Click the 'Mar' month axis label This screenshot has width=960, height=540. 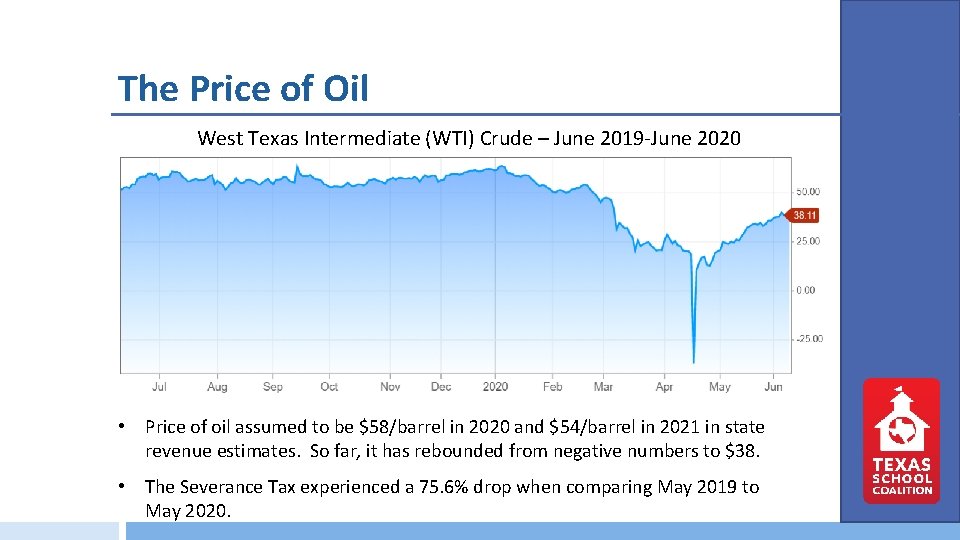tap(603, 387)
